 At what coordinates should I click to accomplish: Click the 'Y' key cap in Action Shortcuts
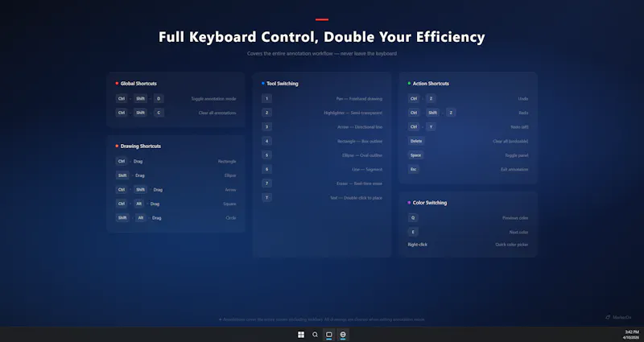(x=431, y=127)
